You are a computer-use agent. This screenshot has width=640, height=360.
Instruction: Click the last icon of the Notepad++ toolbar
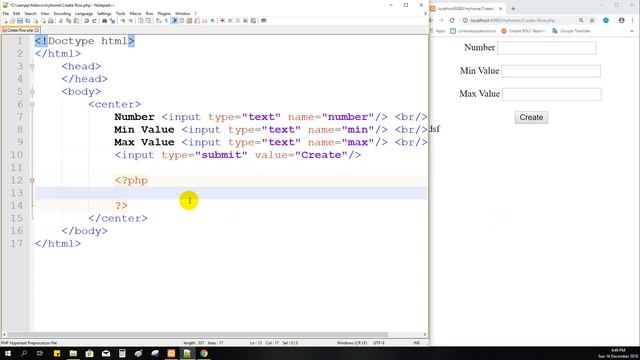click(264, 21)
